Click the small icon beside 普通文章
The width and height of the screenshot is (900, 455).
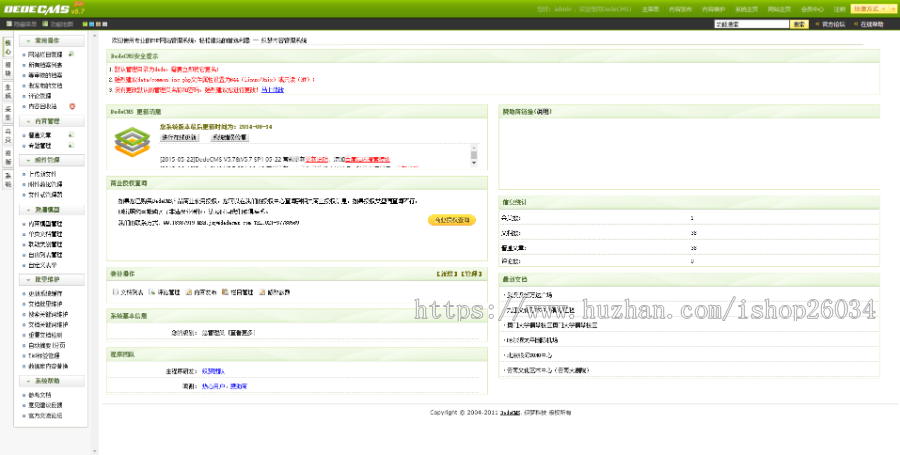tap(71, 135)
